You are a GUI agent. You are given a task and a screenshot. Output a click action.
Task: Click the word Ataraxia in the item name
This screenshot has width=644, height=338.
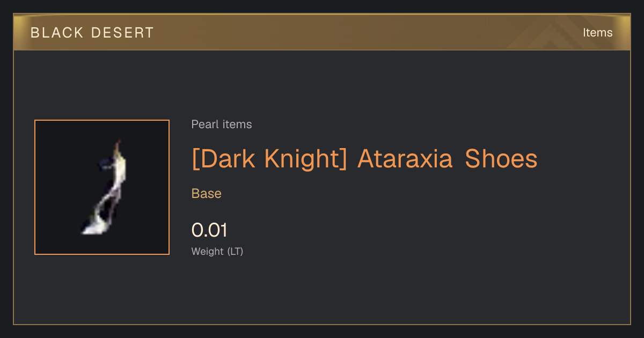405,158
